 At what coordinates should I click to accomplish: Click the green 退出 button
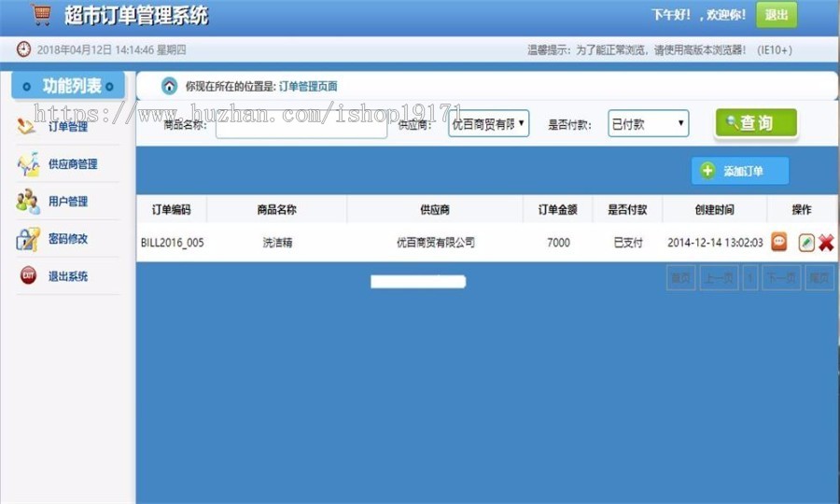(777, 15)
